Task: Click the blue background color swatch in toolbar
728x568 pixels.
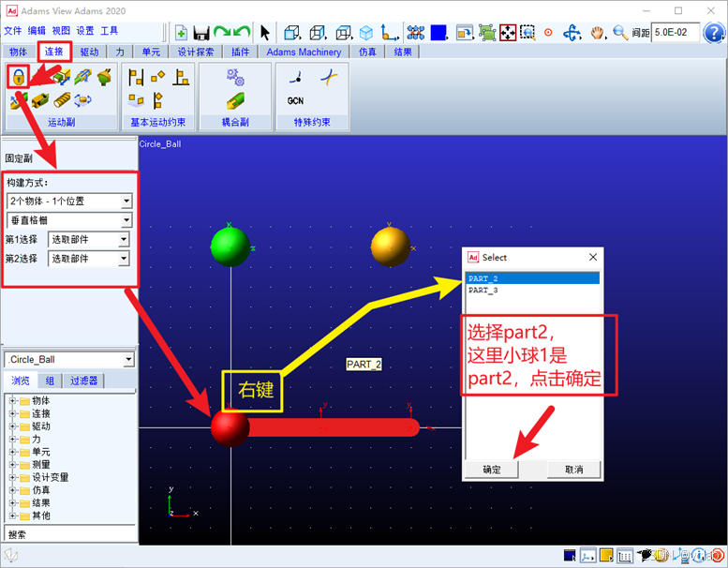Action: (x=438, y=33)
